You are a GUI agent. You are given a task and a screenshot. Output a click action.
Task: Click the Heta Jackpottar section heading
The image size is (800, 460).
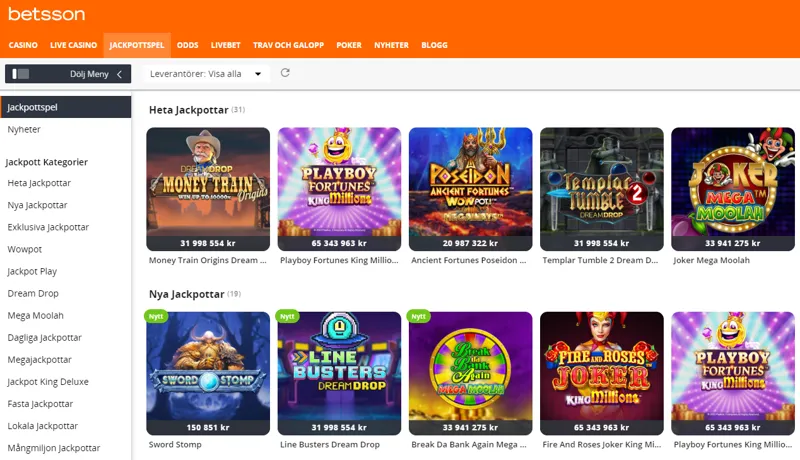(x=188, y=110)
